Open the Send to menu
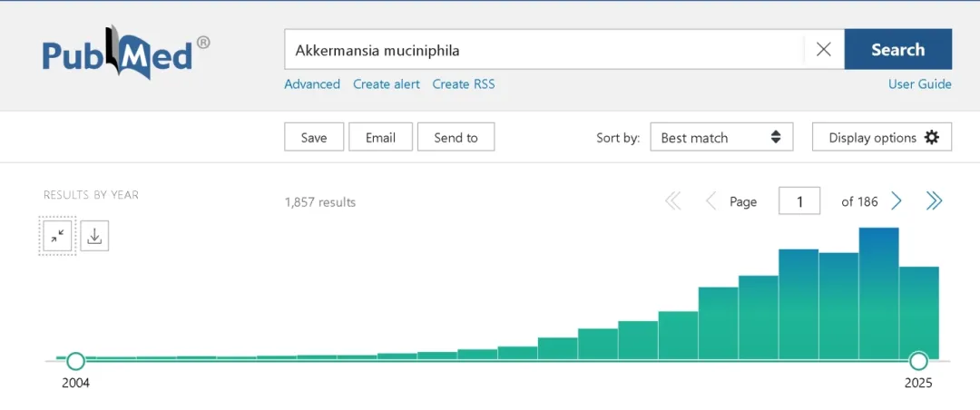 pos(456,138)
